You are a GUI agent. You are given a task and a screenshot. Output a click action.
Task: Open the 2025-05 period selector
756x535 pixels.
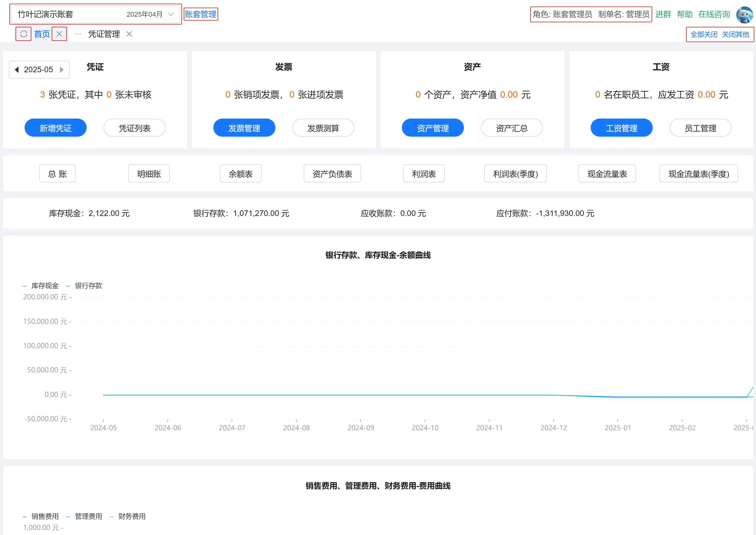[39, 69]
